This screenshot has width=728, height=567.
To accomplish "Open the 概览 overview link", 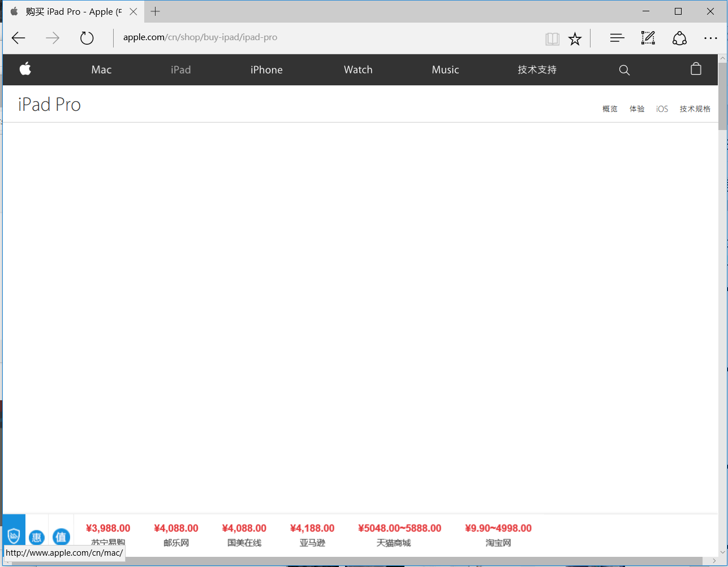I will click(x=610, y=109).
